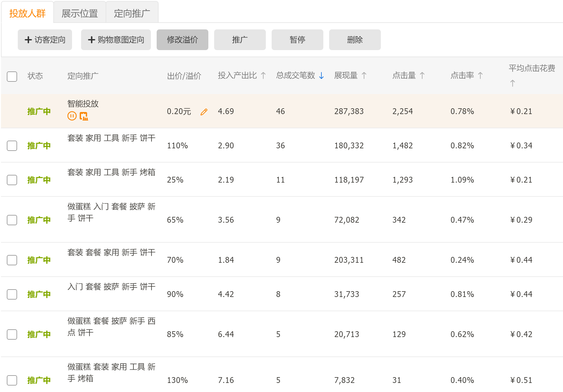Image resolution: width=563 pixels, height=392 pixels.
Task: Edit the 0.20元 bid using pencil icon
Action: 203,111
